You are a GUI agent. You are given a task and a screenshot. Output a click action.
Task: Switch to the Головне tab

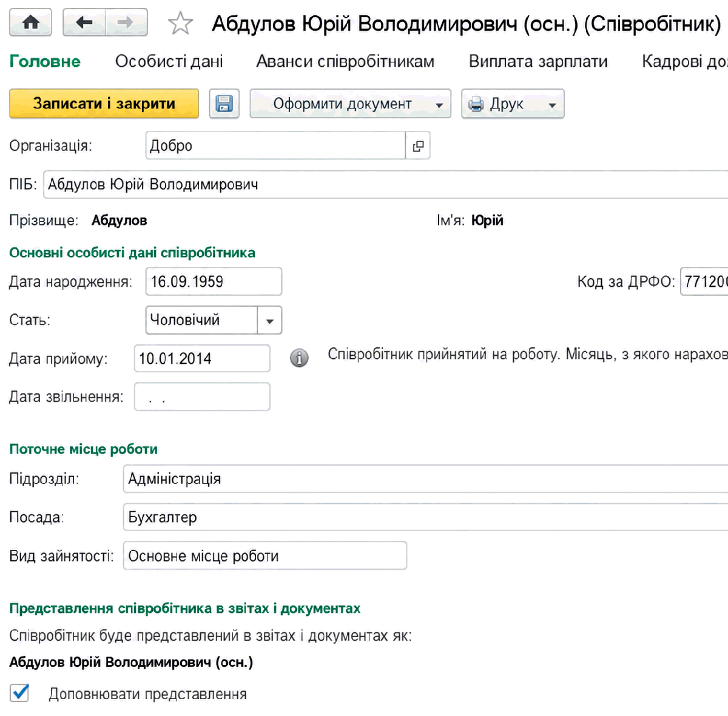tap(45, 61)
